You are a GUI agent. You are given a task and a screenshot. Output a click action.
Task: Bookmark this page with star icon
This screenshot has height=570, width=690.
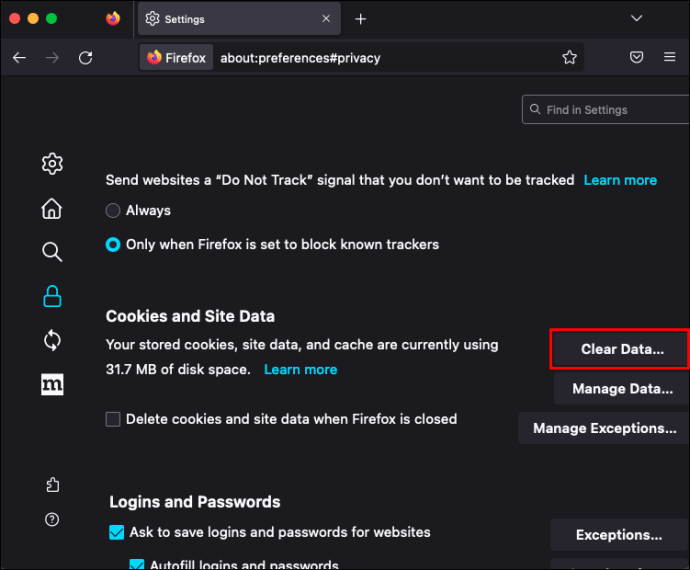point(569,58)
